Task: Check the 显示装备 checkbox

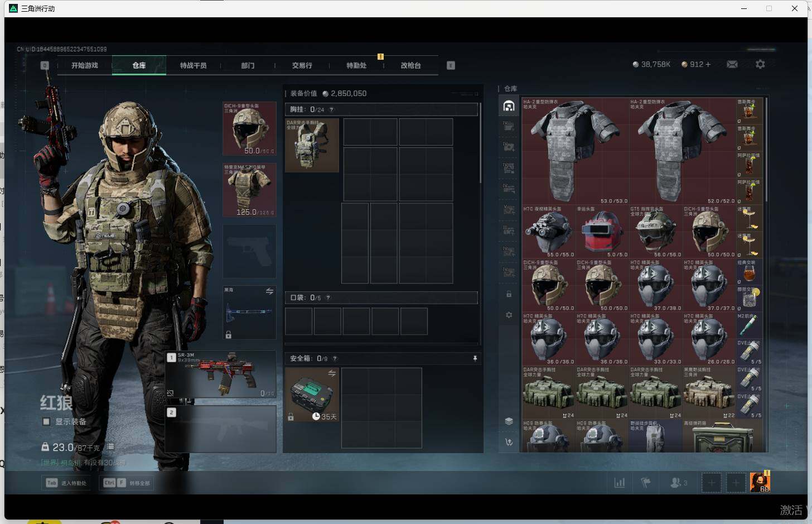Action: (x=47, y=421)
